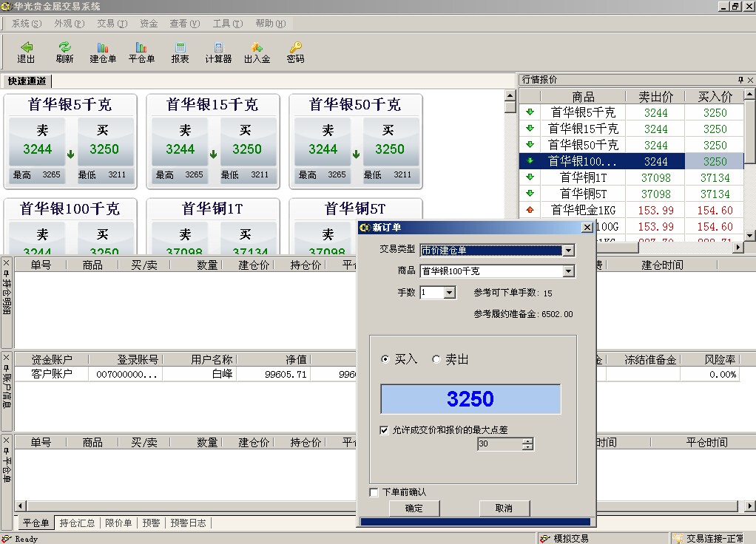Select the 卖出 radio button
The width and height of the screenshot is (756, 544).
tap(436, 359)
